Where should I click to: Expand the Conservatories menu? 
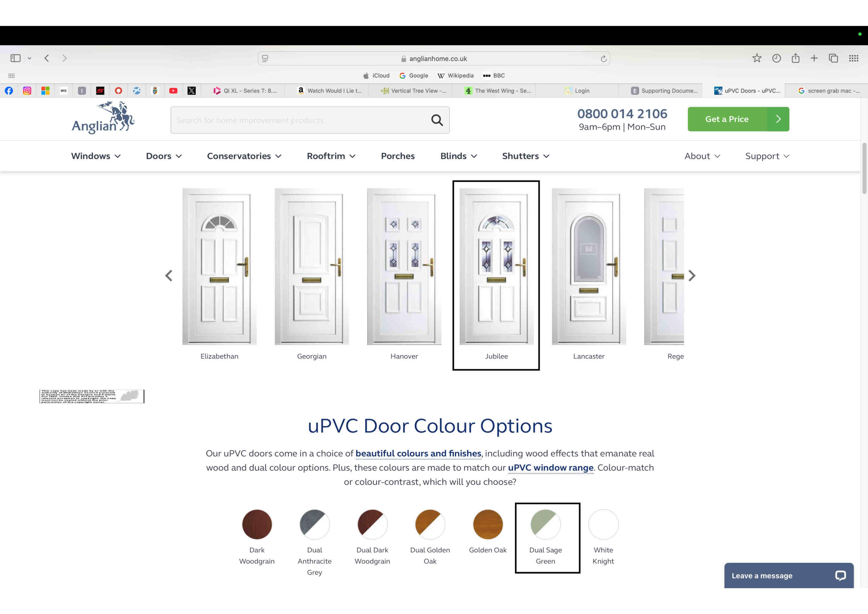(x=244, y=156)
